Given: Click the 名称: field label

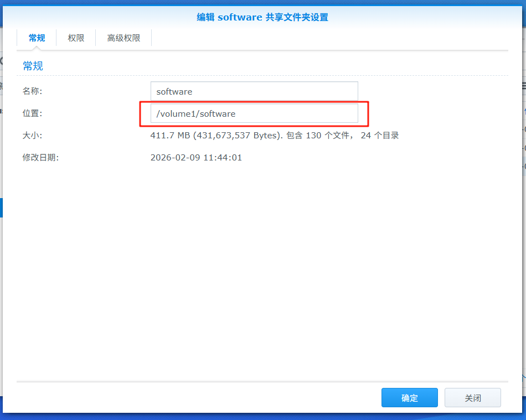Looking at the screenshot, I should pos(32,91).
